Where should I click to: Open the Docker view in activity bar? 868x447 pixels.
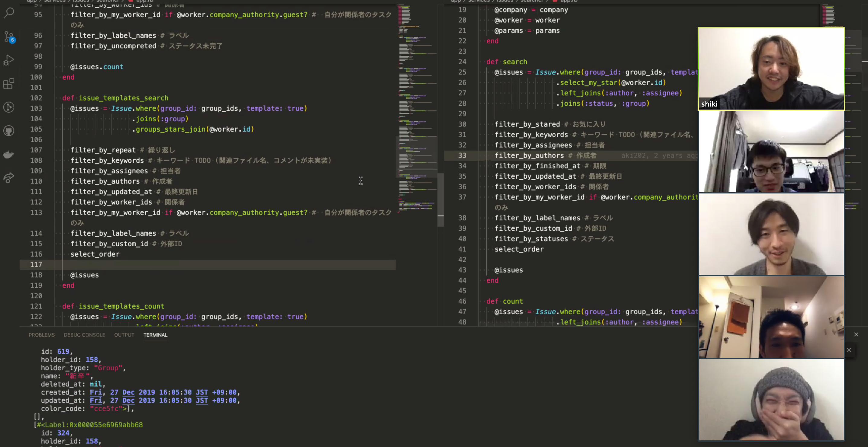9,155
